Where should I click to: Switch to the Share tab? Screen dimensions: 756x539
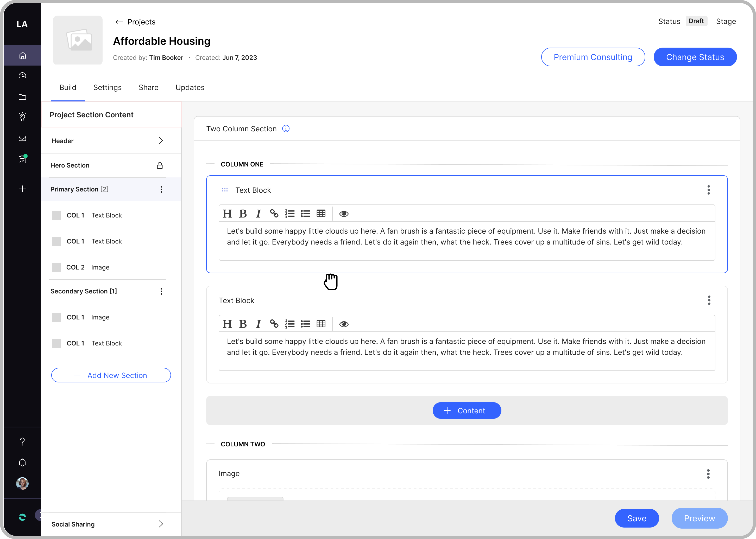click(148, 87)
